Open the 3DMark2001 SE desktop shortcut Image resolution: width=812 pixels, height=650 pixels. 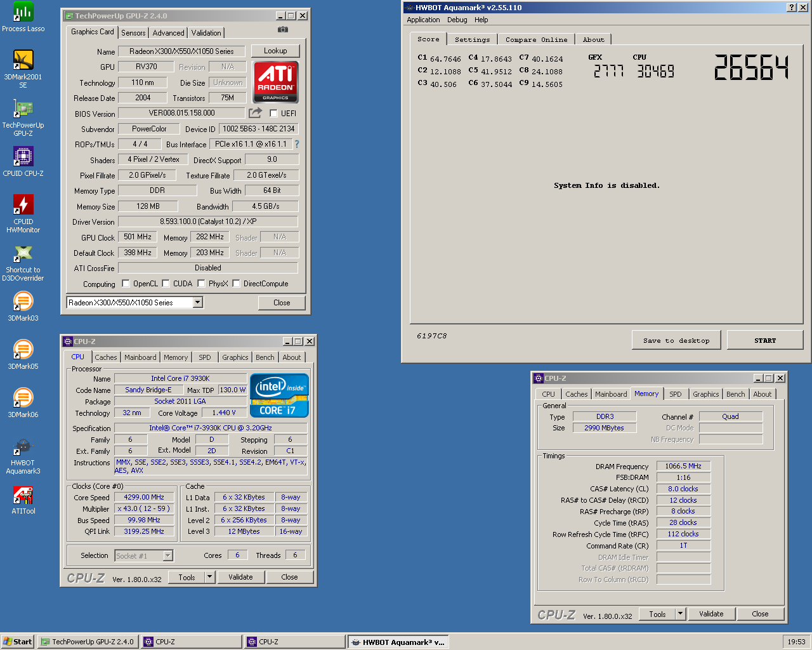(x=23, y=69)
